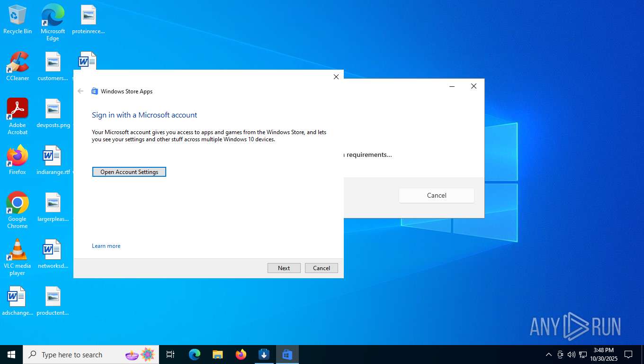This screenshot has width=644, height=364.
Task: Click the Windows Start button
Action: (11, 355)
